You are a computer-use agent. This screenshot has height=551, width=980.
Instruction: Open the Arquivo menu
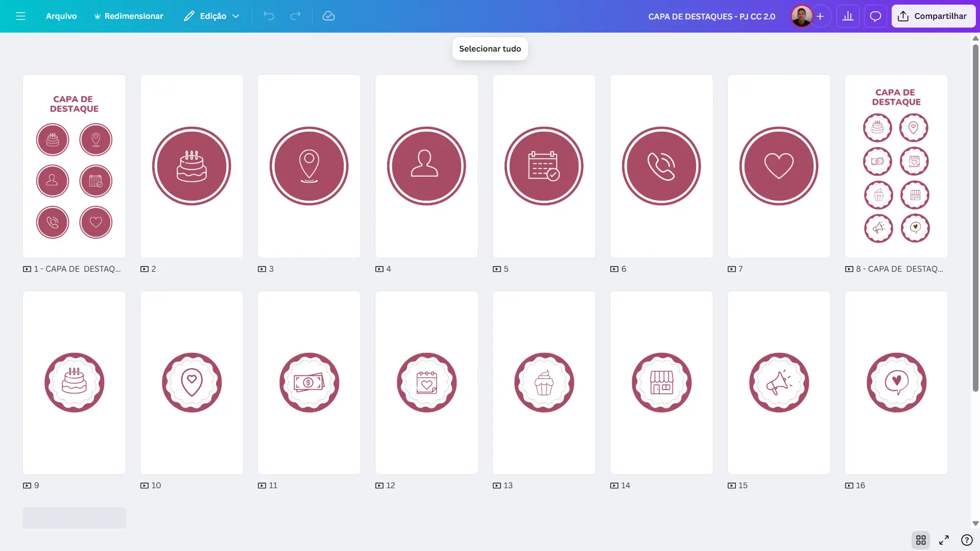pyautogui.click(x=61, y=16)
